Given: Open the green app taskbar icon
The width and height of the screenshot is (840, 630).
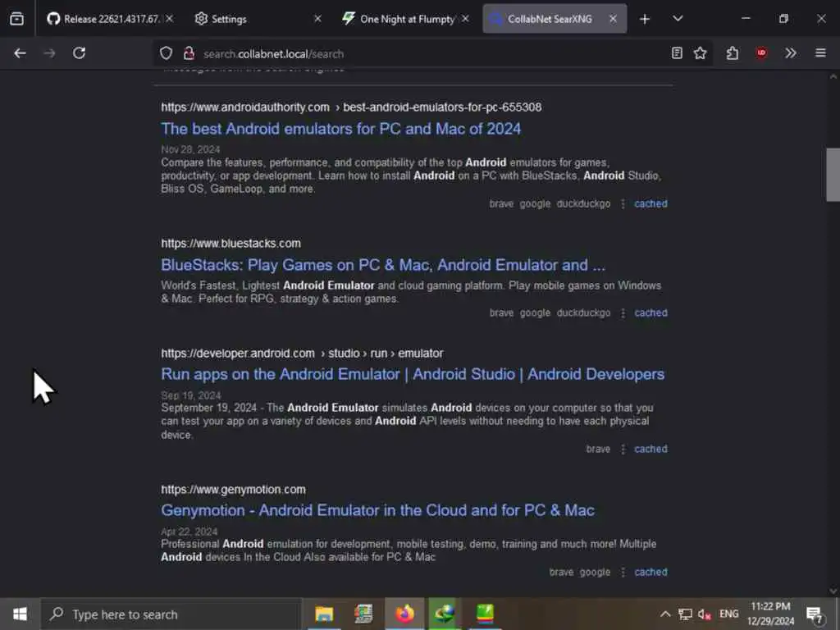Looking at the screenshot, I should tap(485, 614).
